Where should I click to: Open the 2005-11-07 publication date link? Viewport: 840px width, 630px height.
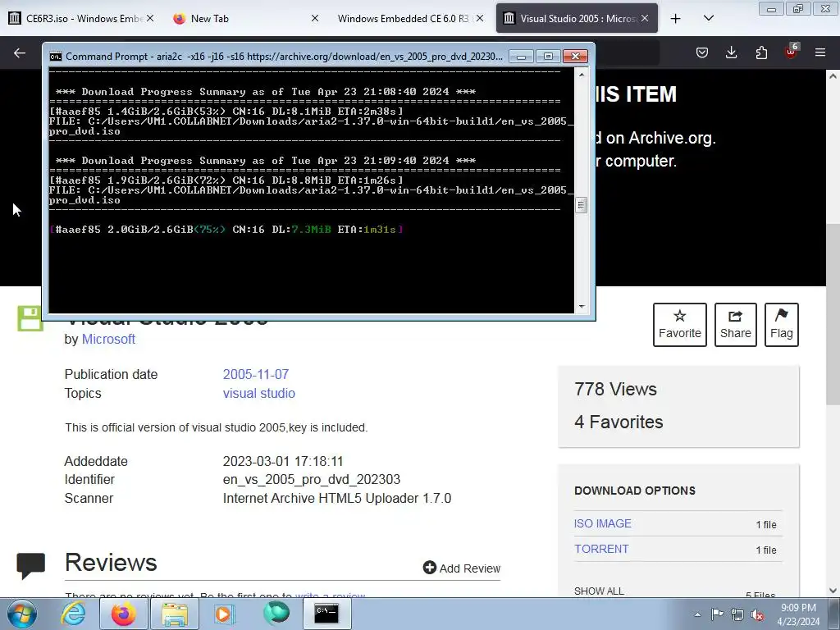(256, 374)
